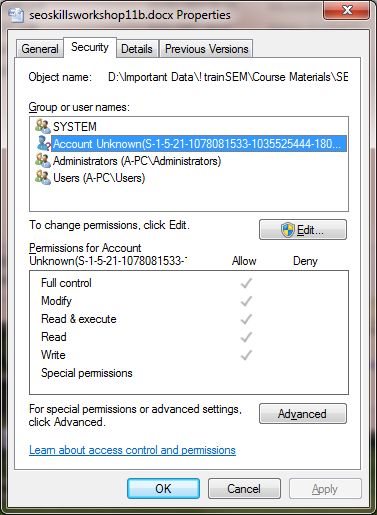Select the Account Unknown list entry

[199, 144]
